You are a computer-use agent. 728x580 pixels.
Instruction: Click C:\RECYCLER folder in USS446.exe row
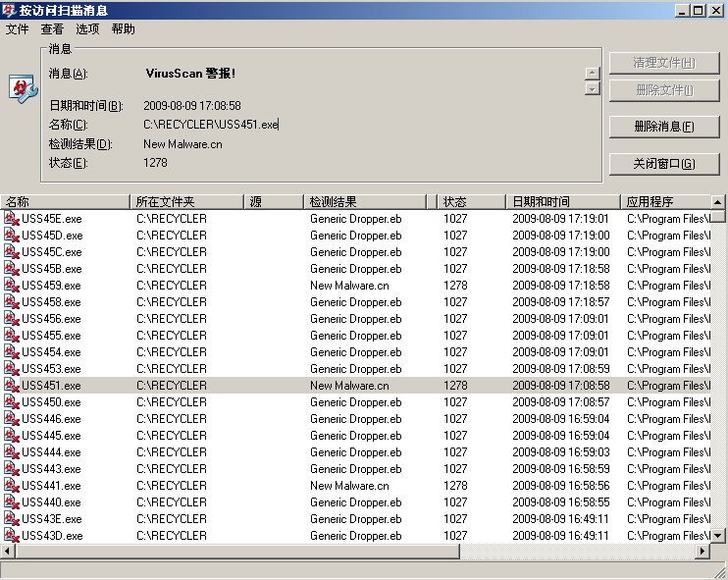point(172,419)
